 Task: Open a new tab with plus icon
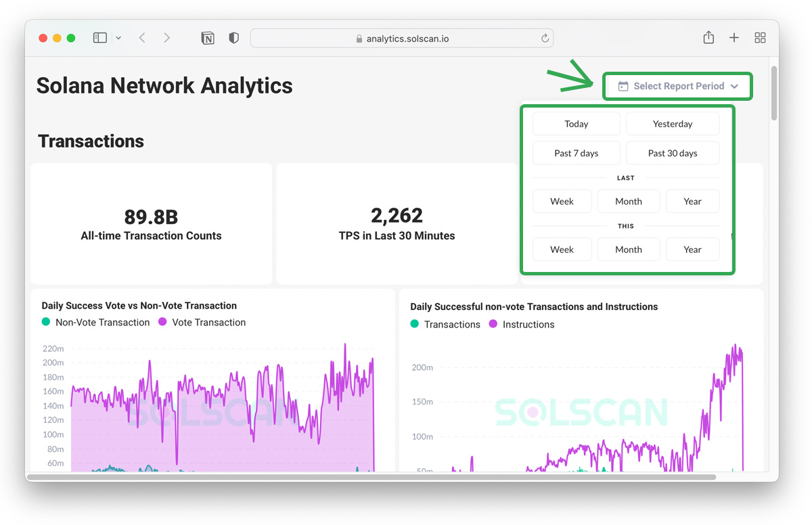click(734, 38)
